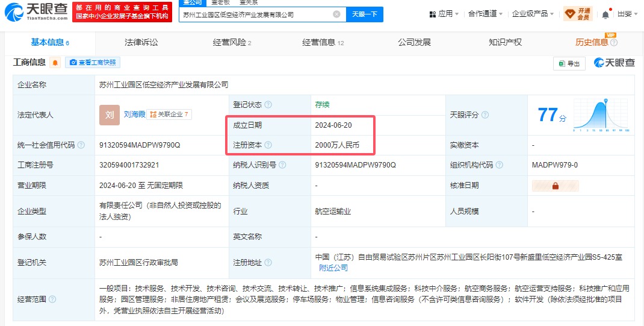Click the 附近公司 nearby companies link

tap(333, 268)
